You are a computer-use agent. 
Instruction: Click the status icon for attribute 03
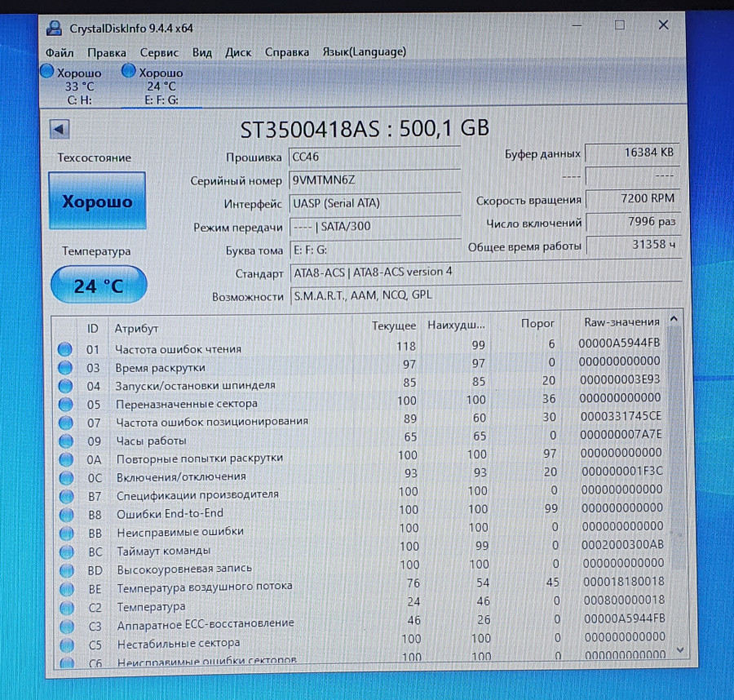click(65, 368)
